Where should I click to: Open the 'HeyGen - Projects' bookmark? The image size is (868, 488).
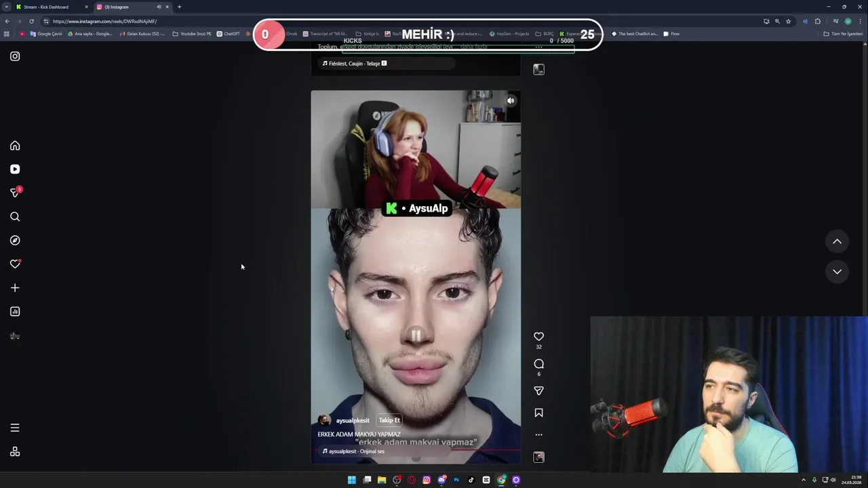(x=509, y=34)
